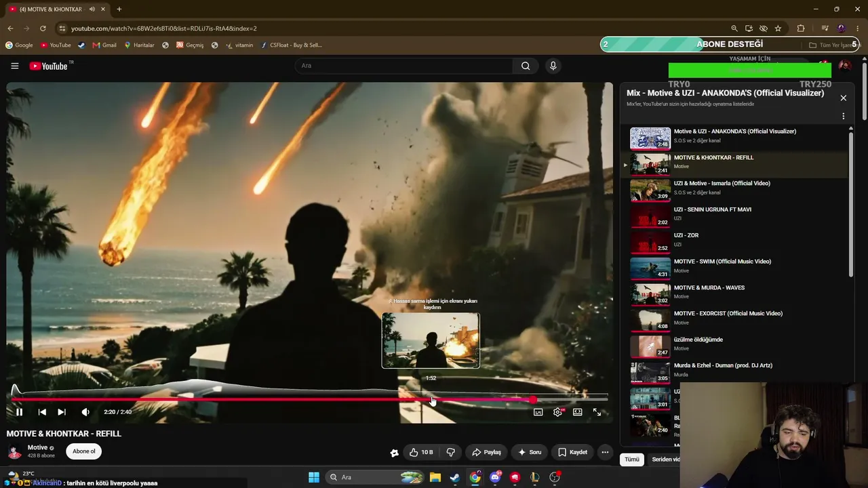Image resolution: width=868 pixels, height=488 pixels.
Task: Mute the tab via speaker icon
Action: tap(92, 9)
